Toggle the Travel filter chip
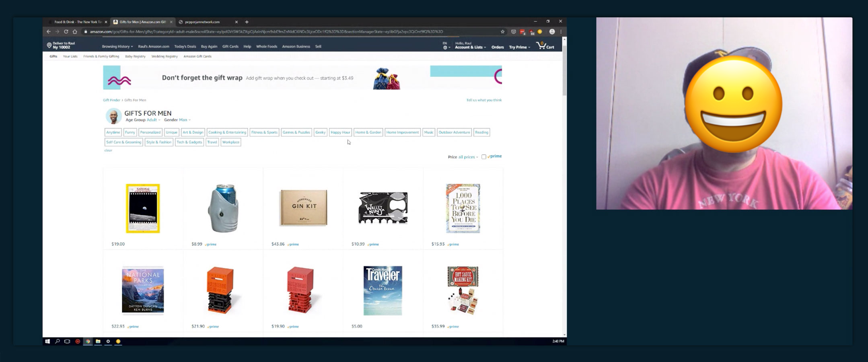Screen dimensions: 868x362 pos(212,142)
